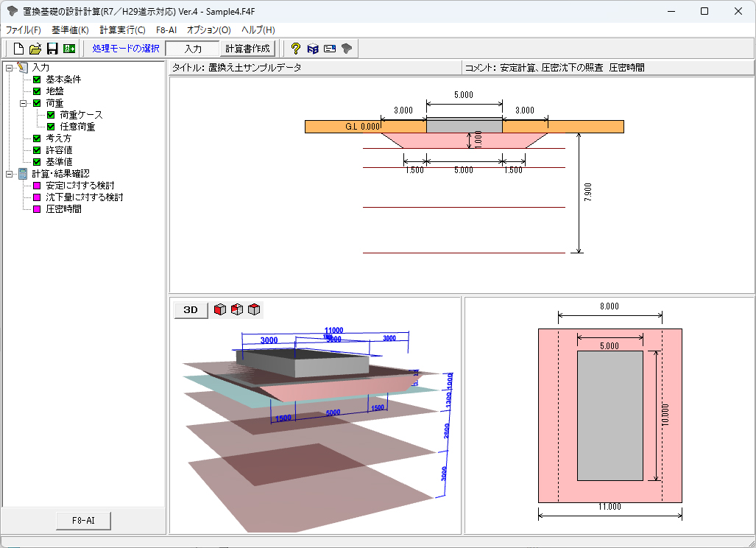Viewport: 756px width, 548px height.
Task: Click the 10.000 length dimension in plan view
Action: coord(665,415)
